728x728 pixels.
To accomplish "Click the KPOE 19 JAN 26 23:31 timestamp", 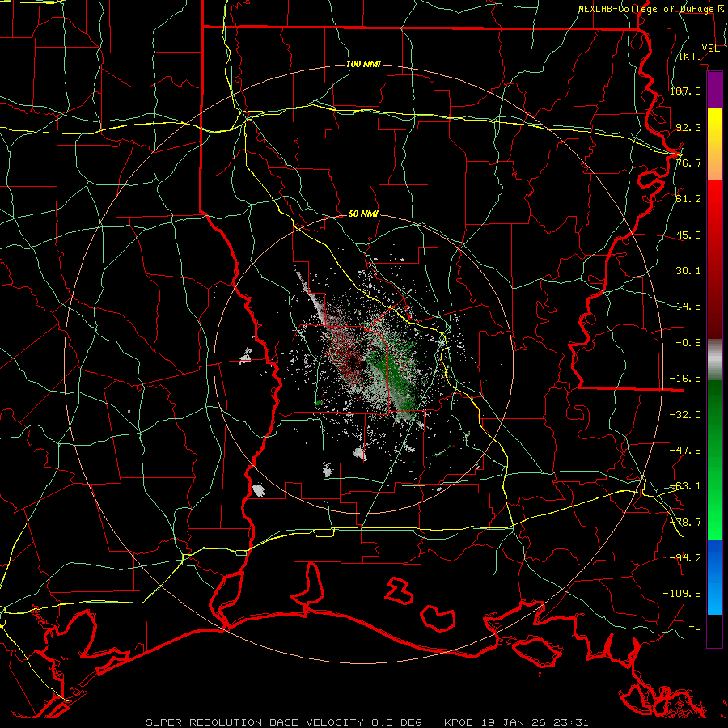I will coord(517,722).
